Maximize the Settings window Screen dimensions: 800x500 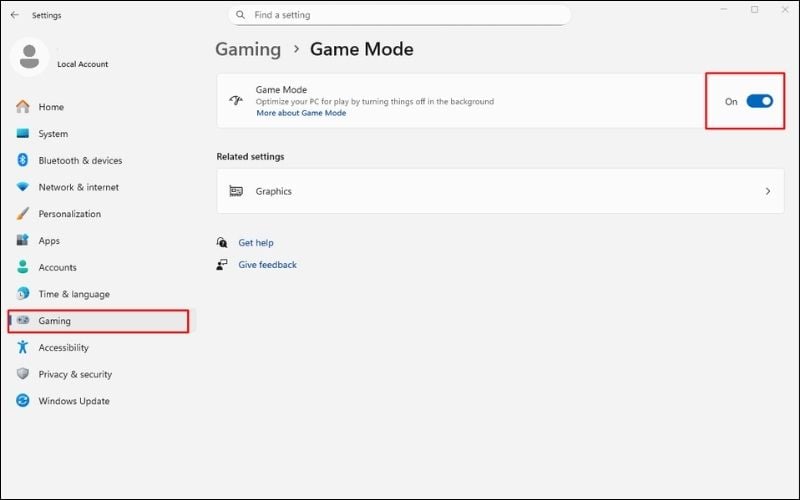(x=754, y=9)
